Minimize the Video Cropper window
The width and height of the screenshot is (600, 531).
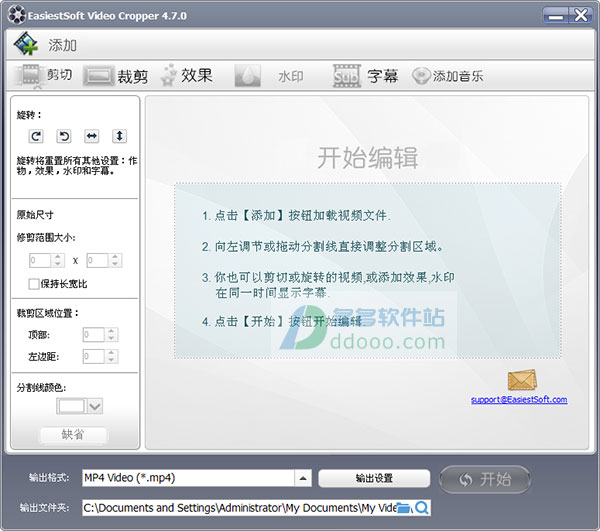555,16
